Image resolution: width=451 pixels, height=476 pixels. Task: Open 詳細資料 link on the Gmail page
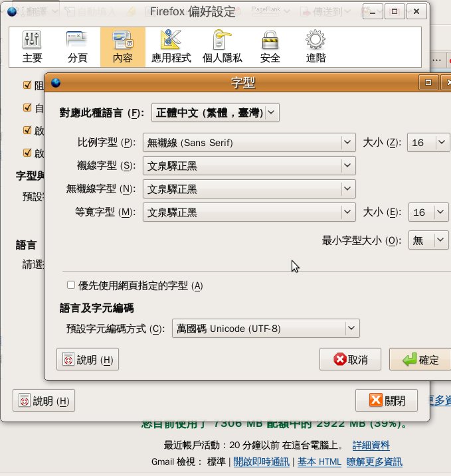[371, 445]
